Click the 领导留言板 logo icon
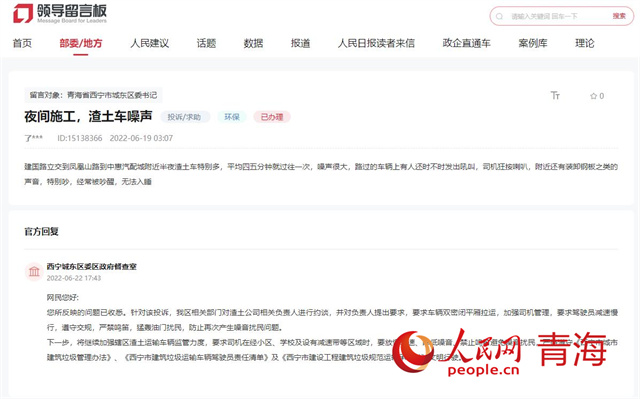The width and height of the screenshot is (640, 399). click(x=23, y=13)
